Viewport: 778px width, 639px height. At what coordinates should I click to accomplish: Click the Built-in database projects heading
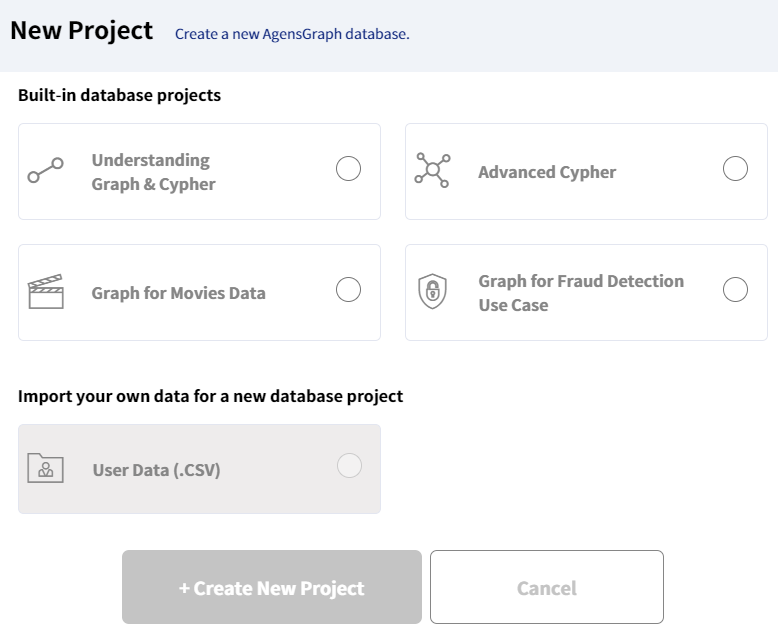pos(120,96)
